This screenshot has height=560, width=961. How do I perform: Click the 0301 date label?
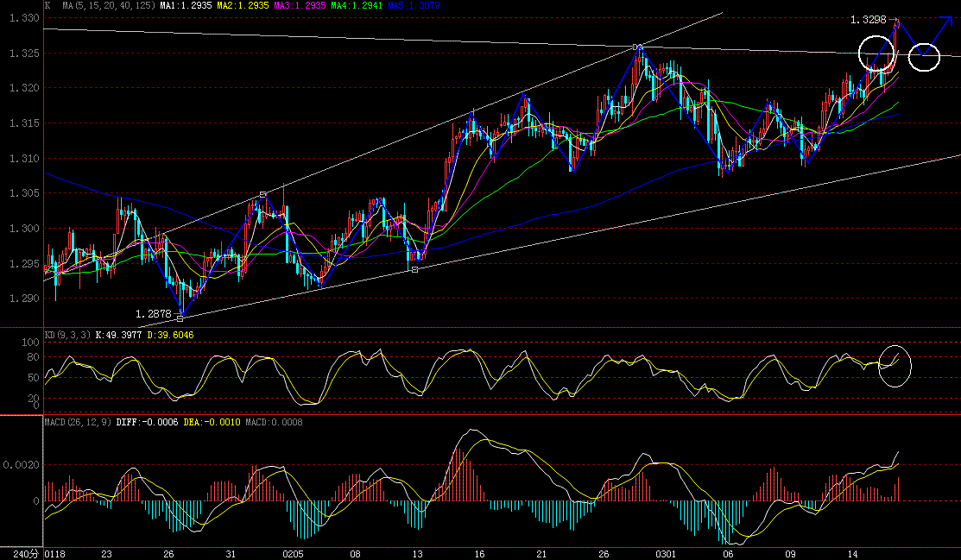pyautogui.click(x=666, y=554)
